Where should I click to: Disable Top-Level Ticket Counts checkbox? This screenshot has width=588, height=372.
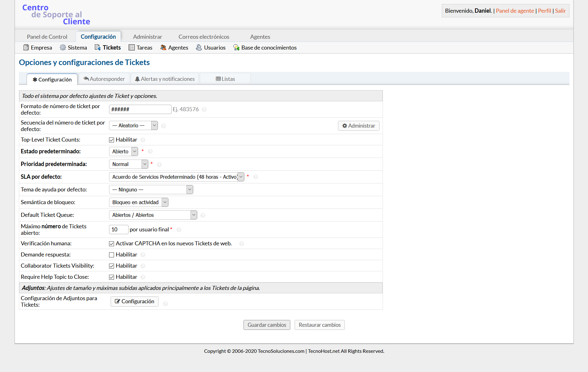[x=112, y=140]
